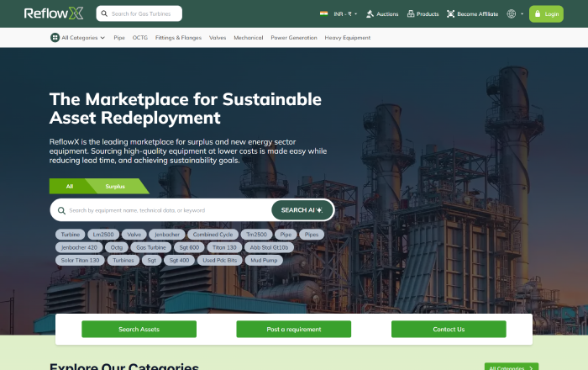The image size is (588, 370).
Task: Switch search filter to Surplus
Action: point(115,186)
